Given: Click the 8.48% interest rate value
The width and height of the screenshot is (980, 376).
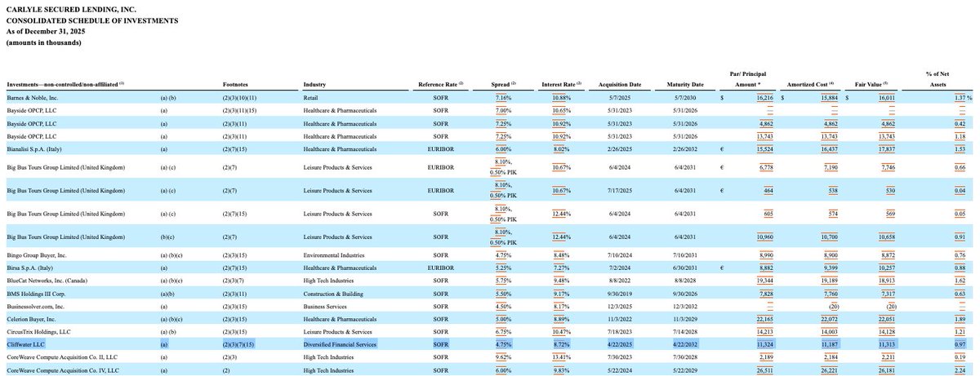Looking at the screenshot, I should click(563, 254).
